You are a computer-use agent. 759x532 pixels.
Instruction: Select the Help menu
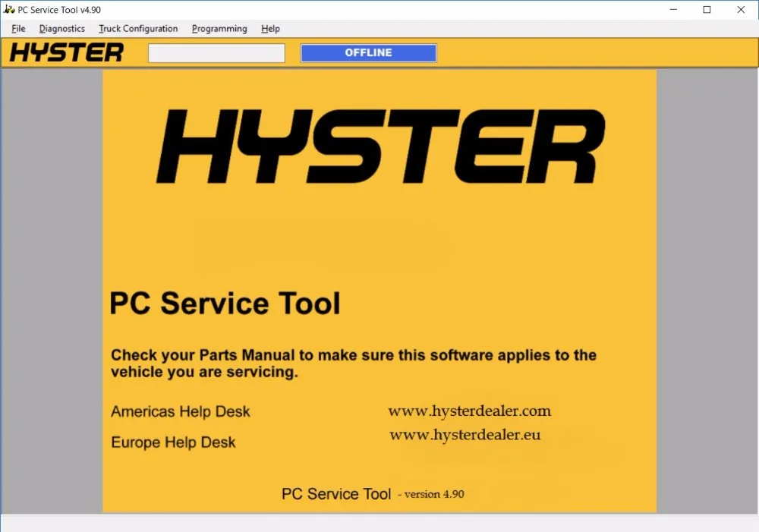click(x=270, y=29)
